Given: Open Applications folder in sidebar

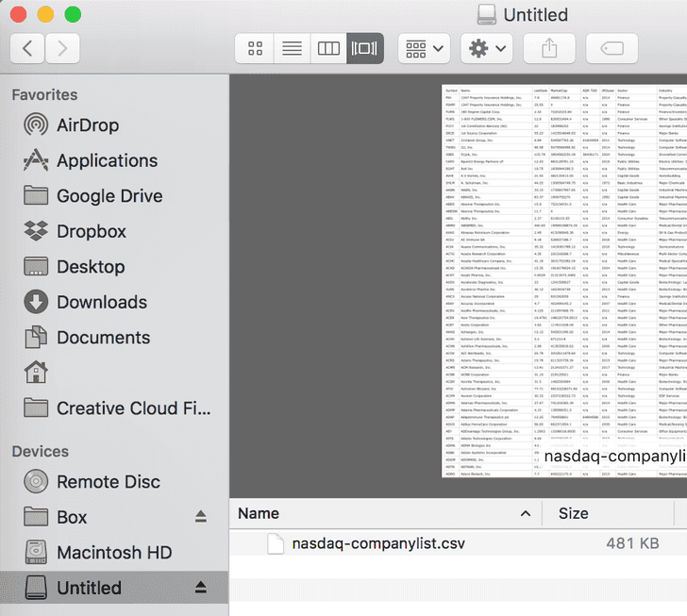Looking at the screenshot, I should [x=107, y=160].
